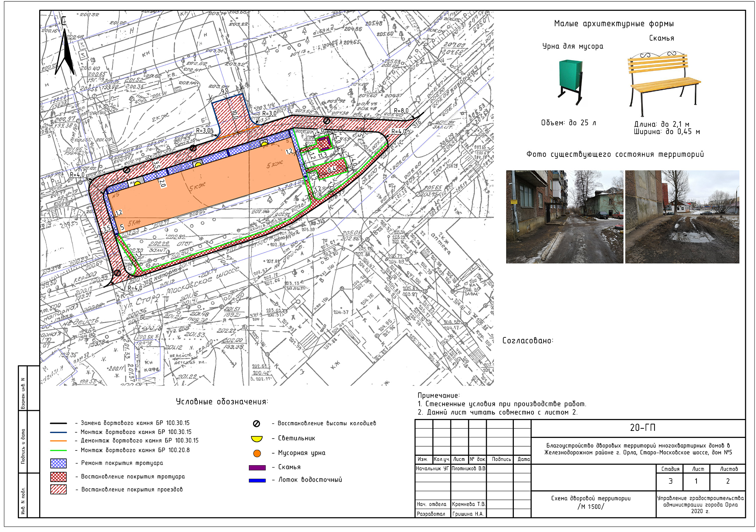Screen dimensions: 756x532
Task: Click the 'Стадия' column header
Action: [670, 469]
